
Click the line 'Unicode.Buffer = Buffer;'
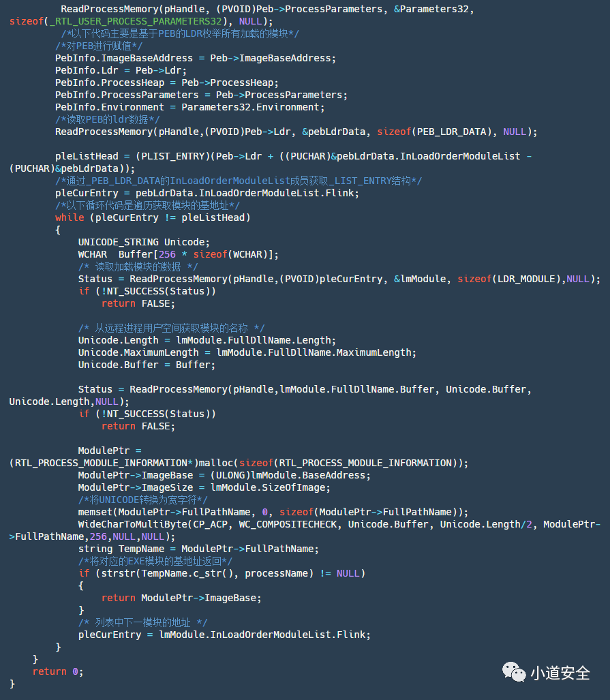click(147, 365)
